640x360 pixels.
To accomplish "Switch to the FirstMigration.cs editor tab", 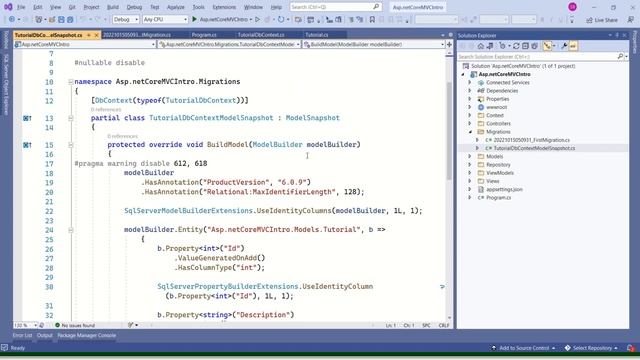I will 137,35.
